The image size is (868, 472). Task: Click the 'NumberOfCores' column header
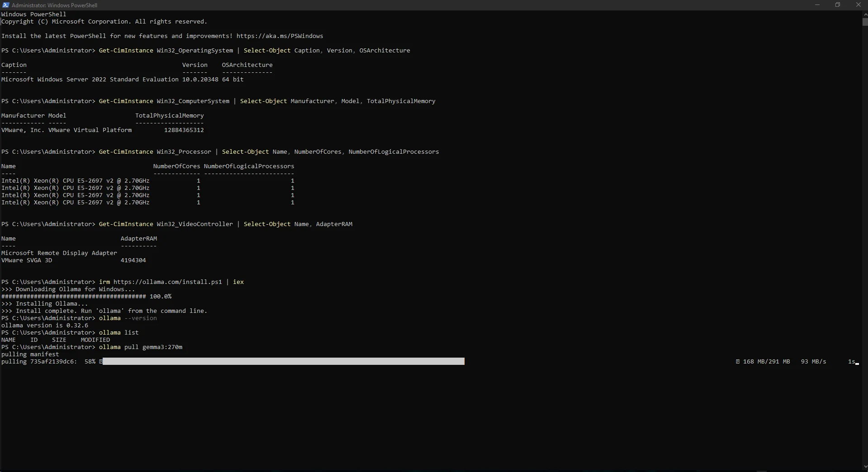pos(177,166)
